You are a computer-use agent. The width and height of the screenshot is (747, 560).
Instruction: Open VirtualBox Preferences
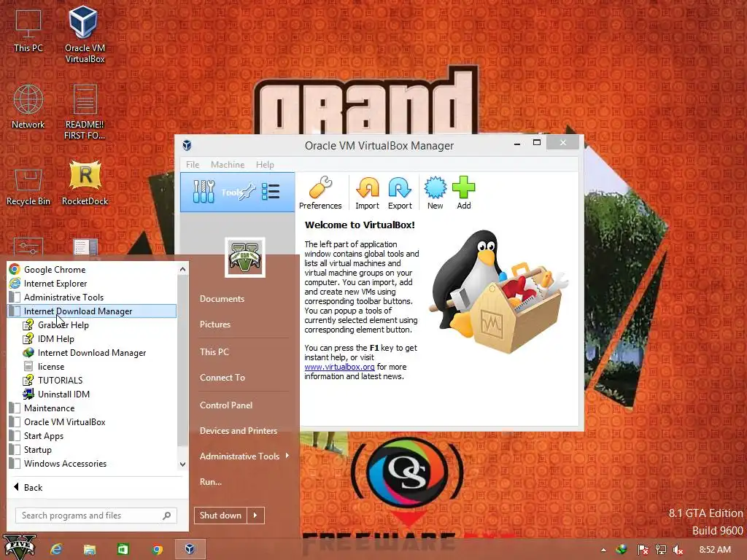[x=320, y=192]
